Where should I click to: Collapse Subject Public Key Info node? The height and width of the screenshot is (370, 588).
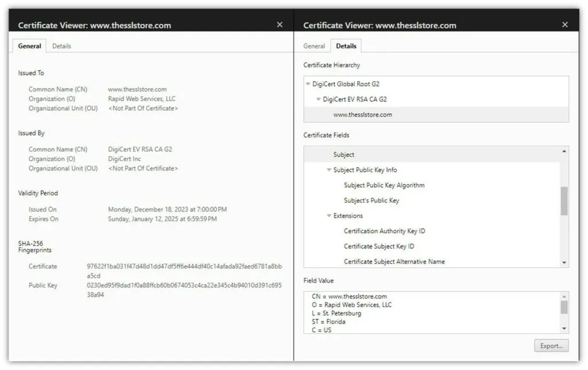point(329,170)
